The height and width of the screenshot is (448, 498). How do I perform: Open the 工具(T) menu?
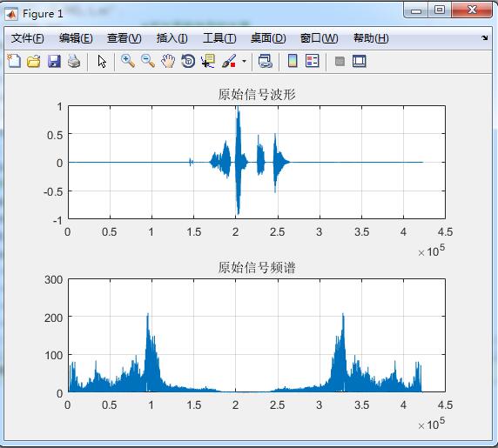click(x=219, y=38)
